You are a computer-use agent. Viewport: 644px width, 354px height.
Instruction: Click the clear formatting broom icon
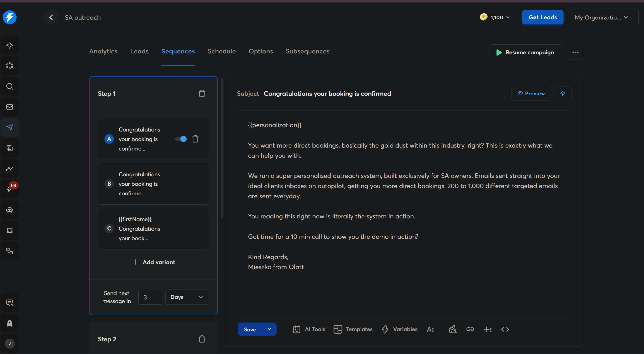(x=453, y=329)
